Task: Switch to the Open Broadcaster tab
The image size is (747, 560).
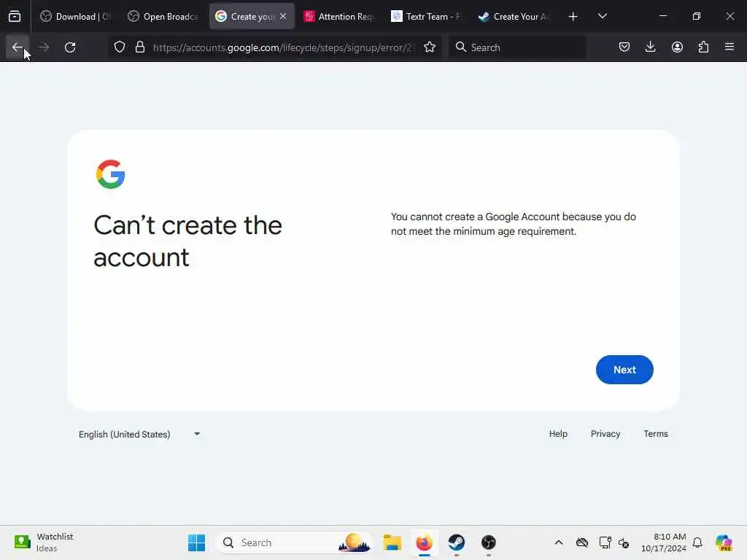Action: click(x=163, y=17)
